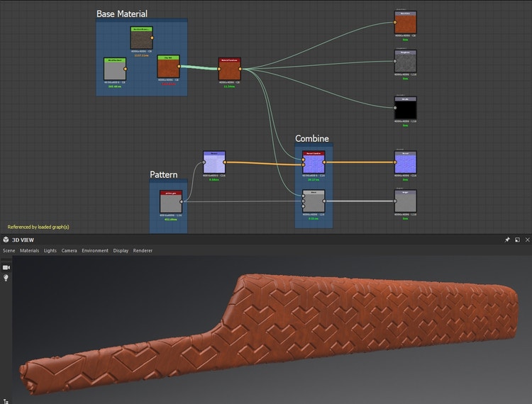Click the light bulb icon in 3D view
532x404 pixels.
[6, 278]
